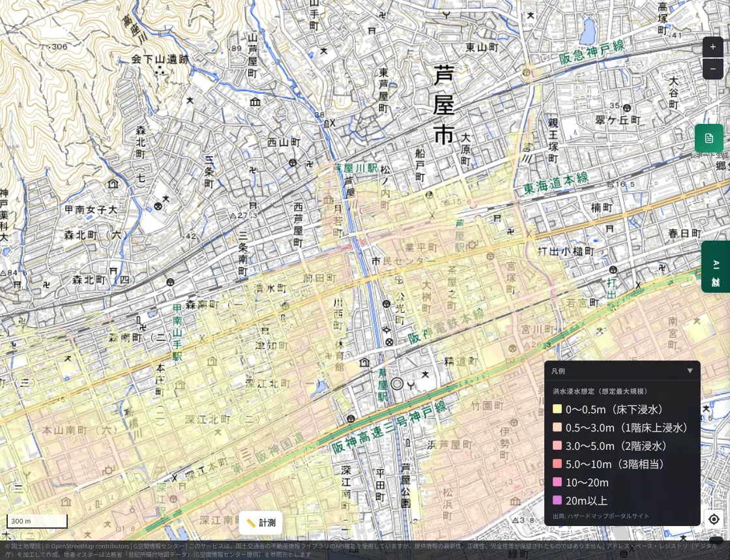Screen dimensions: 730x560
Task: Center map on current location crosshair
Action: tap(714, 519)
